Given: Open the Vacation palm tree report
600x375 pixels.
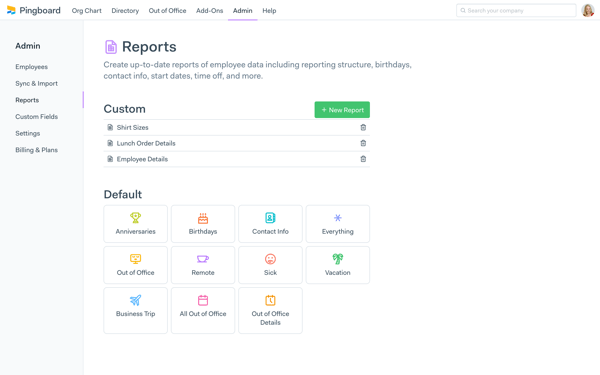Looking at the screenshot, I should click(338, 265).
